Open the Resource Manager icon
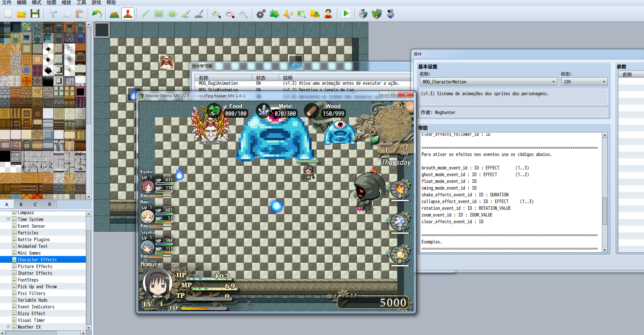 (315, 14)
